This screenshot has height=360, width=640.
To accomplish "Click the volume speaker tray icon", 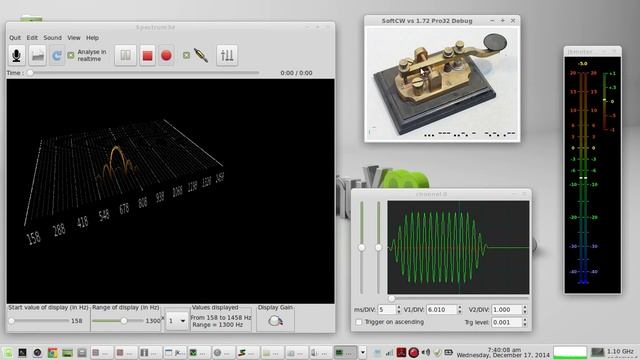I will tap(425, 352).
